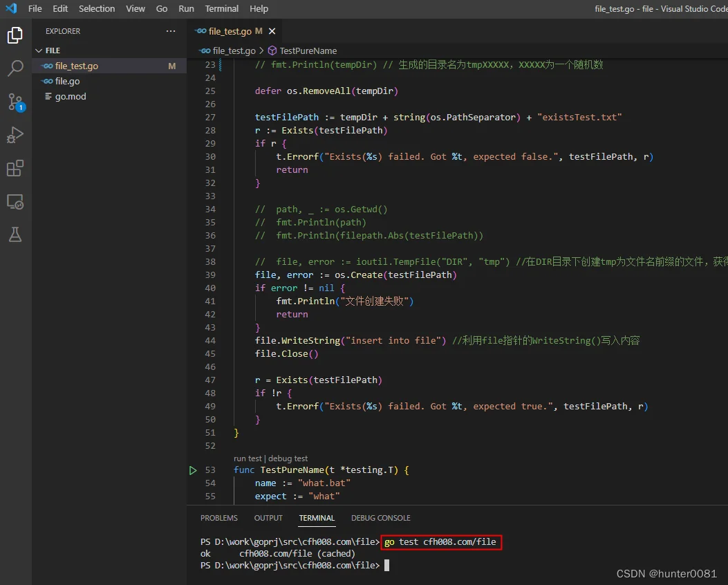Open the View menu

(x=135, y=8)
